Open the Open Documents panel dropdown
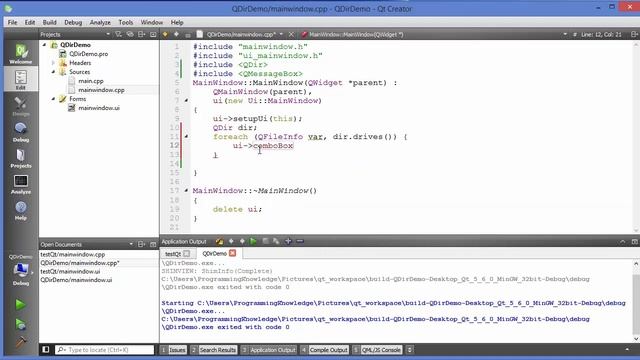This screenshot has height=360, width=640. coord(131,244)
